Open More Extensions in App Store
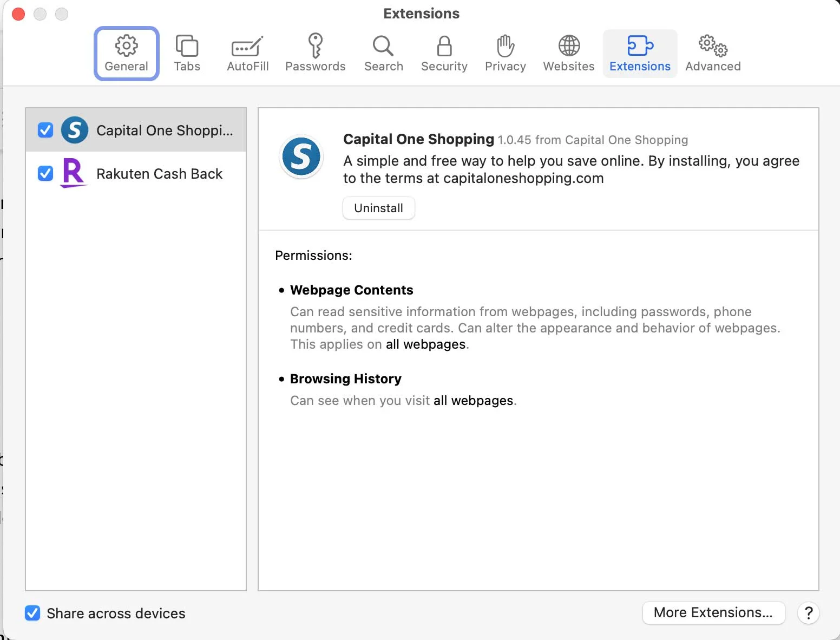Viewport: 840px width, 640px height. point(713,612)
